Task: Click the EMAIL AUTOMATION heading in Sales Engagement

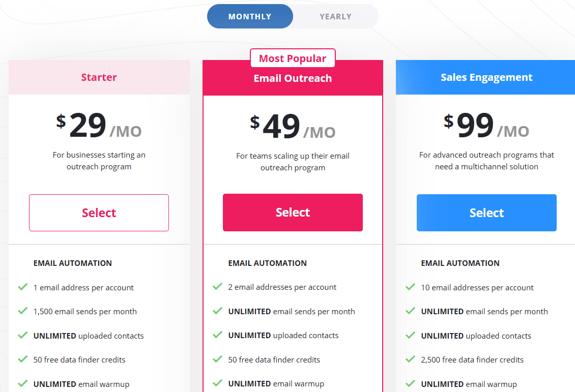Action: coord(460,263)
